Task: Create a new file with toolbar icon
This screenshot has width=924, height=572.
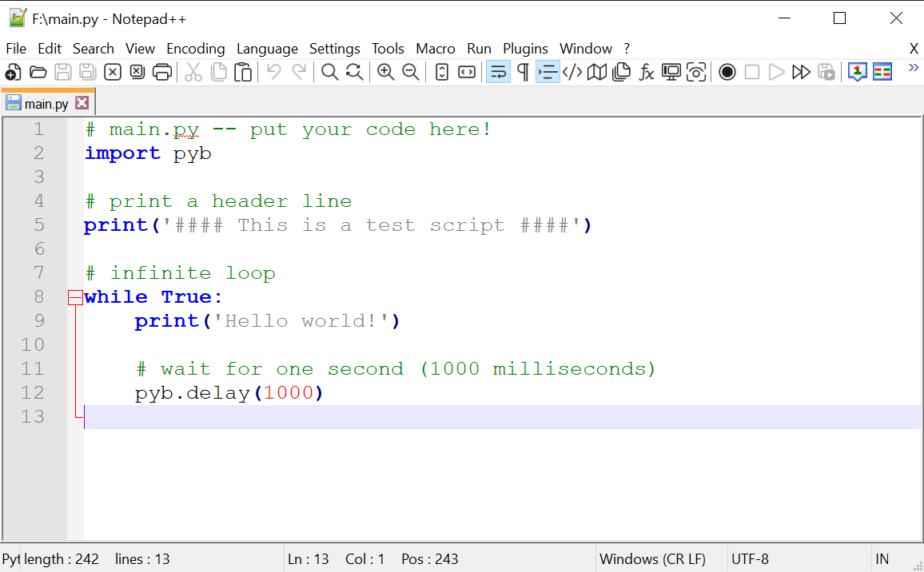Action: (14, 73)
